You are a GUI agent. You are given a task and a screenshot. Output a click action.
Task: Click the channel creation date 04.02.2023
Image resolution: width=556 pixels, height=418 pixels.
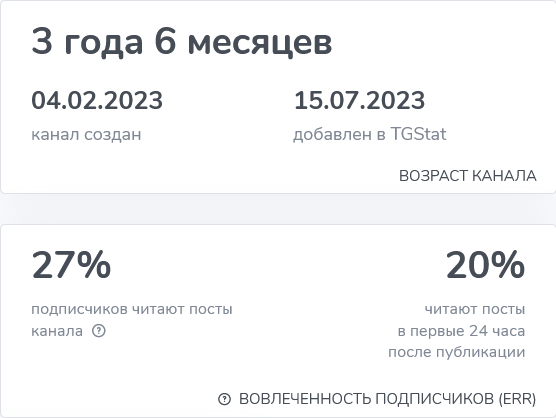pos(97,100)
